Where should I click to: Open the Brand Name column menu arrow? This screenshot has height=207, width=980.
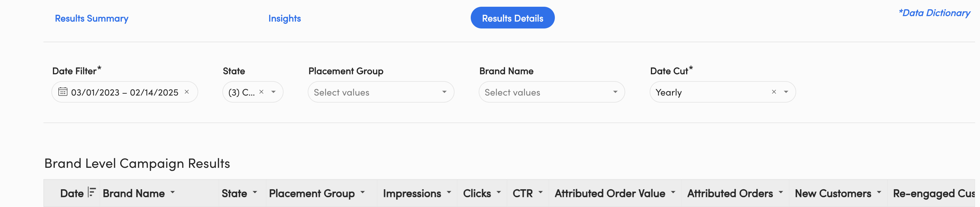173,193
